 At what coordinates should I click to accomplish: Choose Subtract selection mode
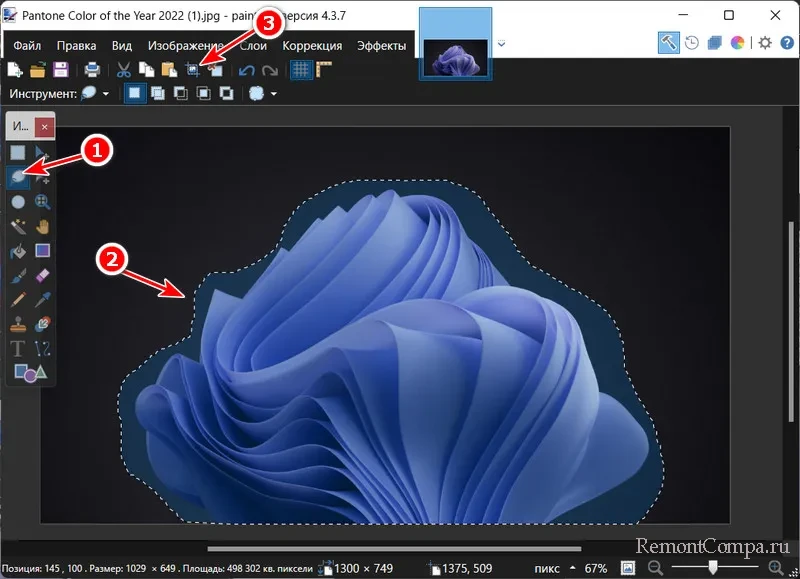[181, 93]
